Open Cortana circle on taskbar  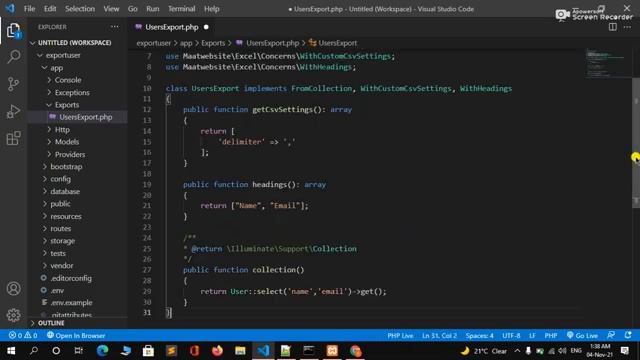(56, 351)
